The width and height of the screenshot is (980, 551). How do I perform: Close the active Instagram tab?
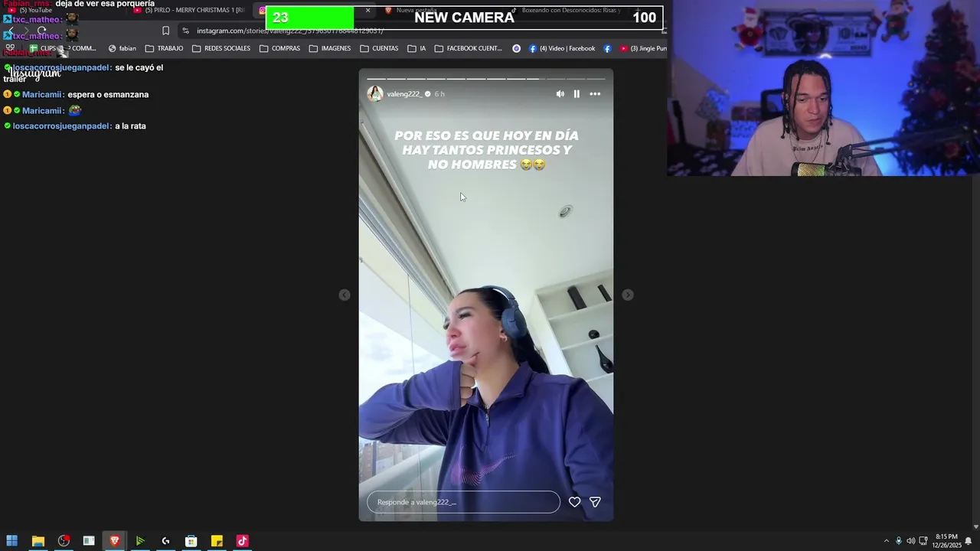point(367,10)
